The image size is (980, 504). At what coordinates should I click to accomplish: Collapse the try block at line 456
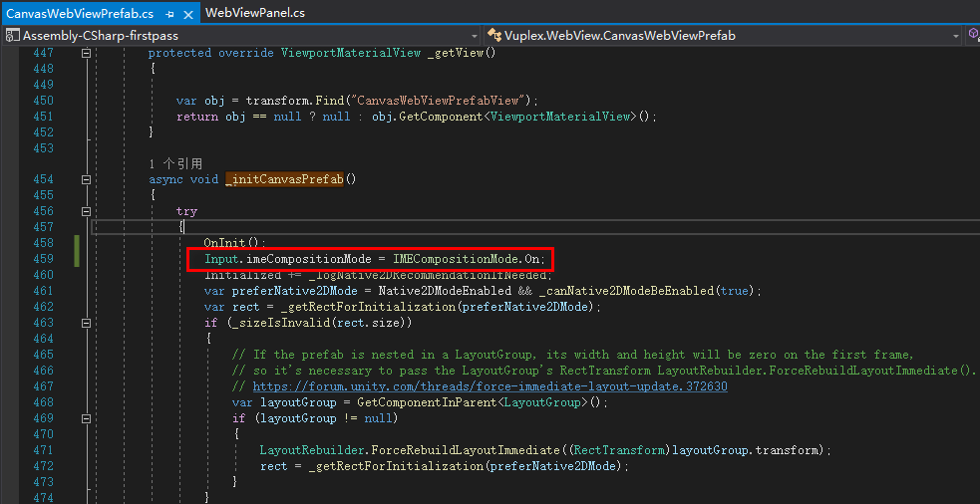click(x=87, y=211)
